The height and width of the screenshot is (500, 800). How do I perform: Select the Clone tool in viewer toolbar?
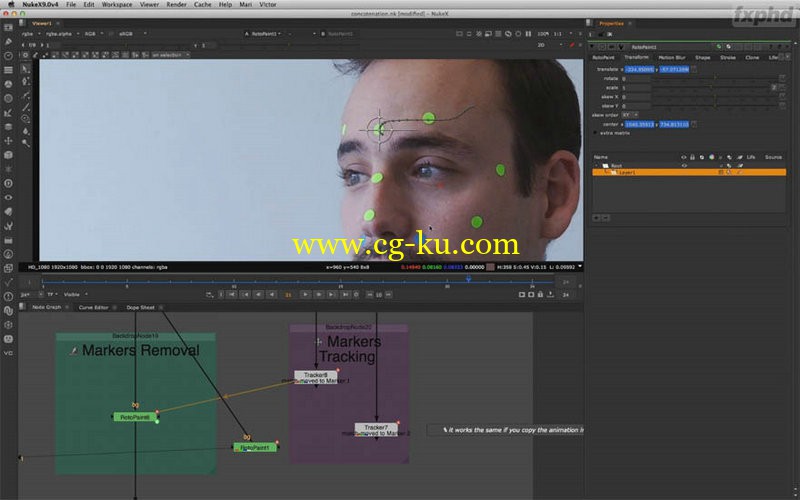pos(26,119)
